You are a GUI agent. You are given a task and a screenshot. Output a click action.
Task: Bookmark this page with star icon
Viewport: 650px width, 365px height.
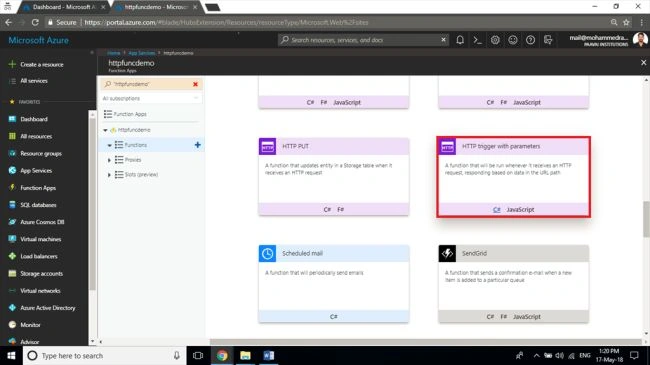point(626,22)
